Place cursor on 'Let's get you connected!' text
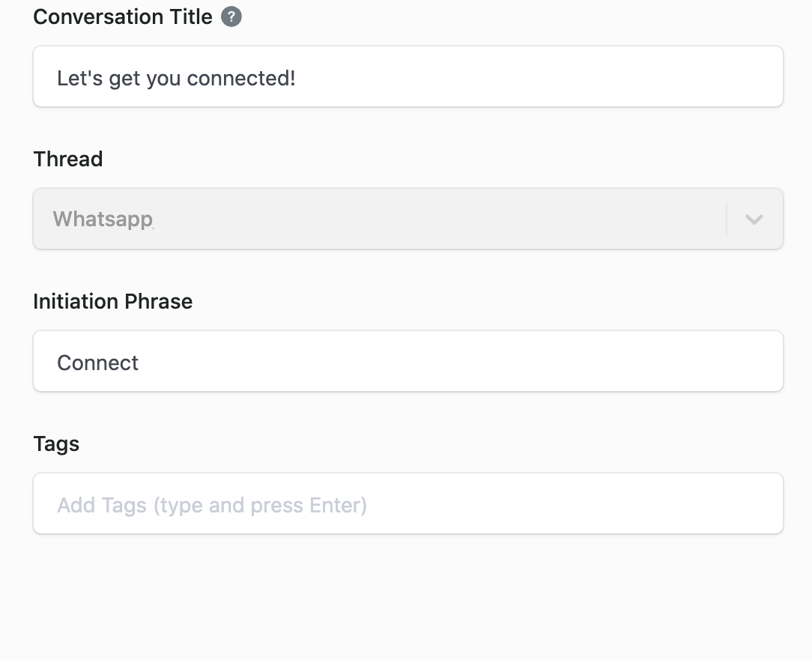The height and width of the screenshot is (660, 812). 176,78
